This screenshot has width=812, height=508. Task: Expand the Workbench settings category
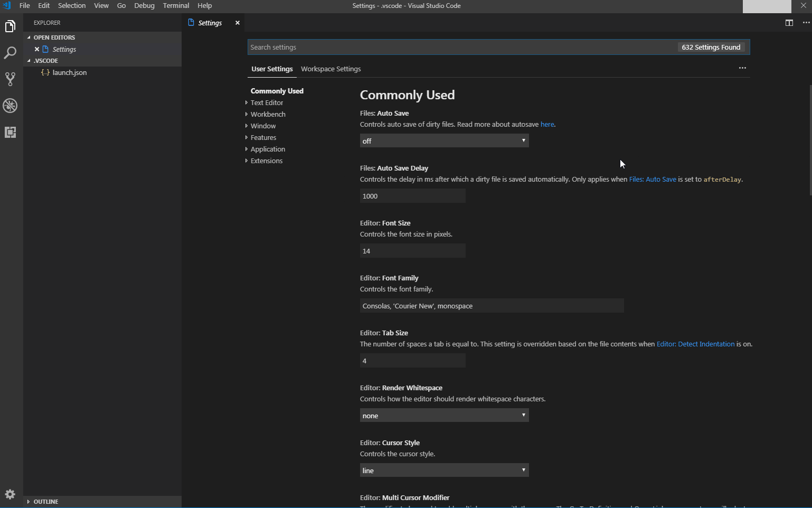tap(268, 114)
